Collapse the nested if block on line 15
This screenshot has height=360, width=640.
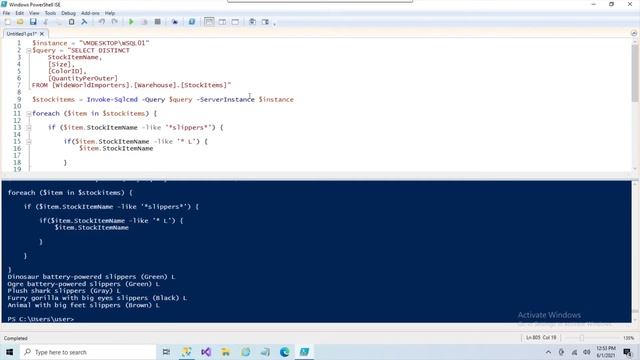29,142
